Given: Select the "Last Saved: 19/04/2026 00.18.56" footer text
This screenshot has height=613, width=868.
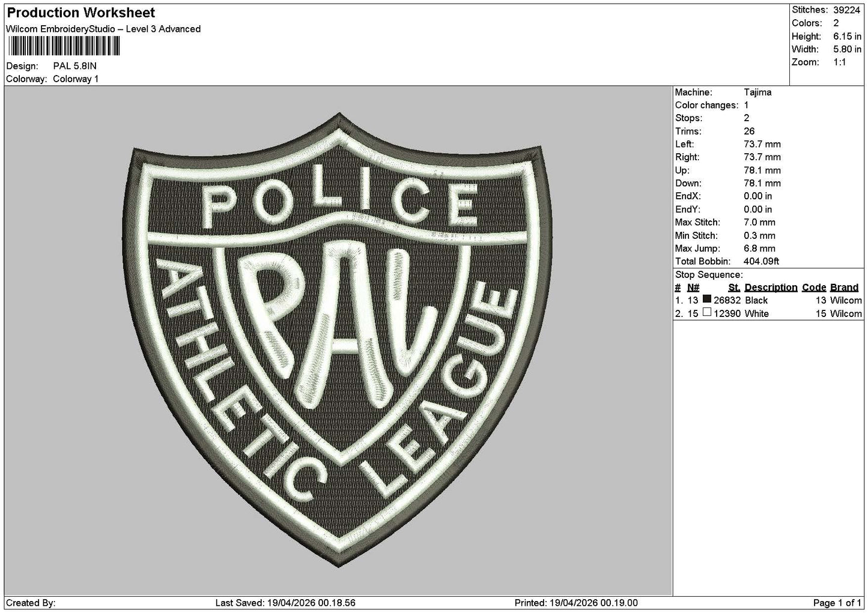Looking at the screenshot, I should pyautogui.click(x=285, y=603).
